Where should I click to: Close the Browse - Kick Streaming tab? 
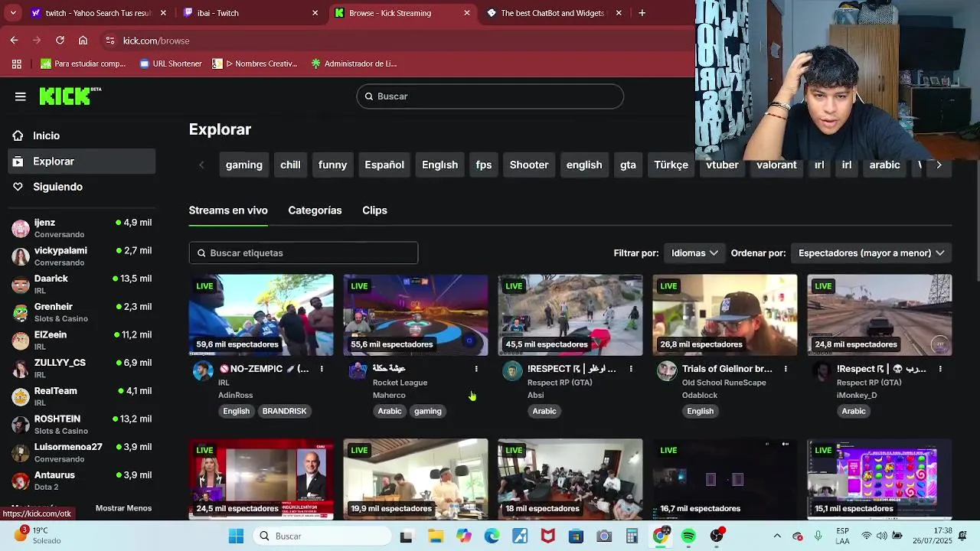tap(467, 13)
